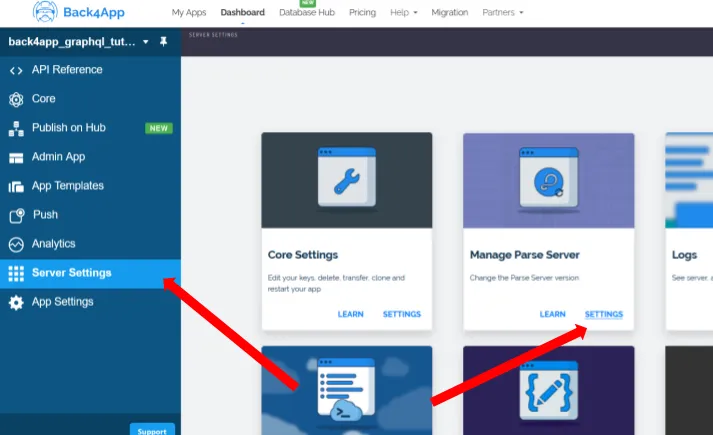The image size is (713, 435).
Task: Click the Core Settings title text
Action: pos(303,255)
